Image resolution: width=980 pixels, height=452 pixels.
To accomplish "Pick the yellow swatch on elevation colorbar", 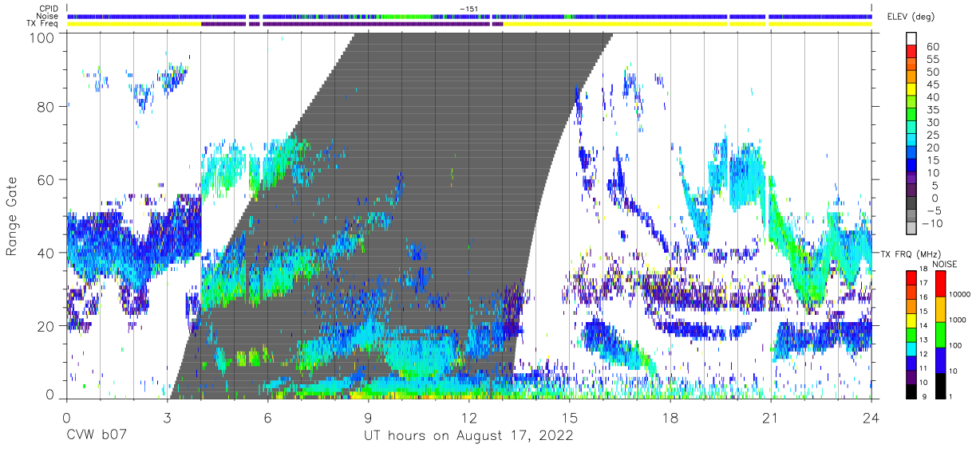I will tap(911, 88).
